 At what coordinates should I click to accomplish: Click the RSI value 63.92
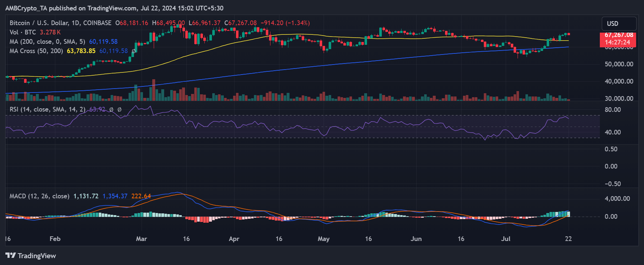(x=97, y=109)
